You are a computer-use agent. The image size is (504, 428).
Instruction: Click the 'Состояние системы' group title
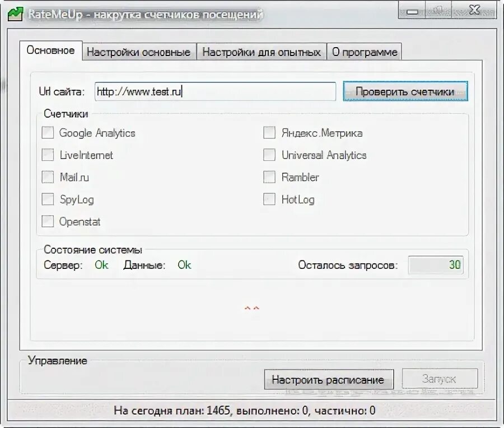93,249
